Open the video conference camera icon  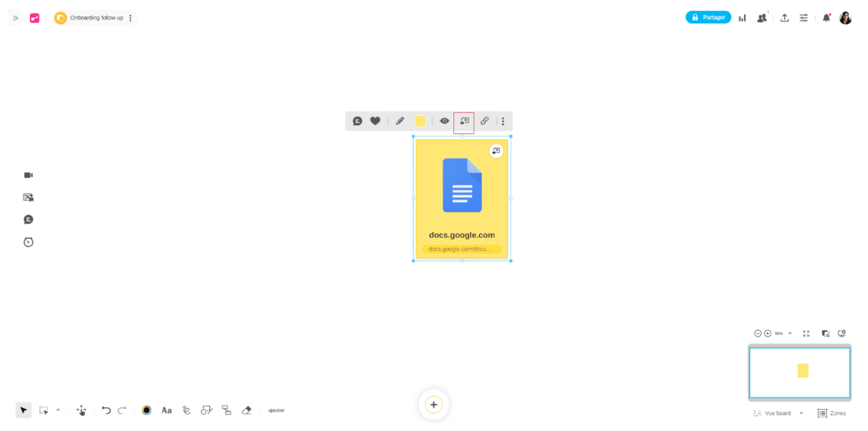coord(29,175)
